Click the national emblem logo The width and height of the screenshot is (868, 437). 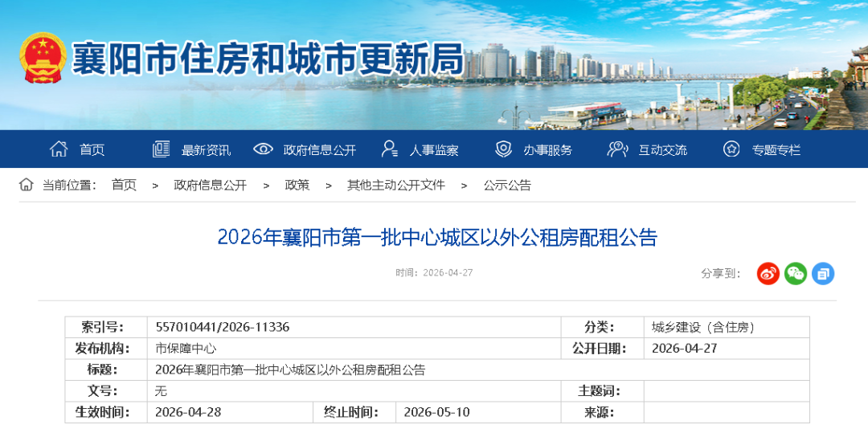pyautogui.click(x=43, y=58)
